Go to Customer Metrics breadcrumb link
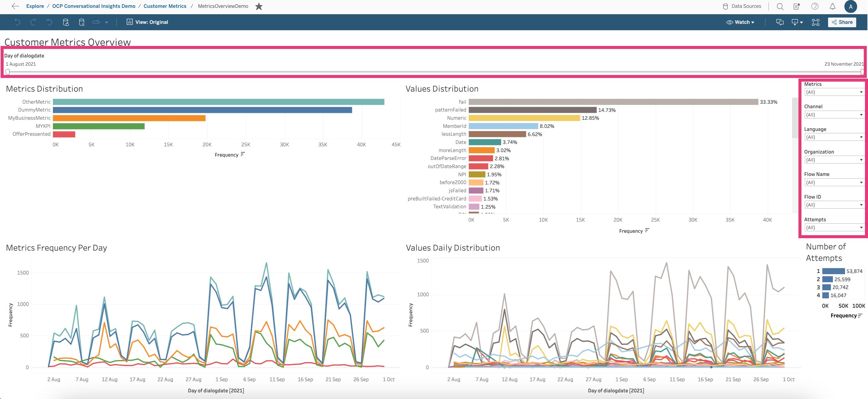The height and width of the screenshot is (399, 868). (165, 6)
